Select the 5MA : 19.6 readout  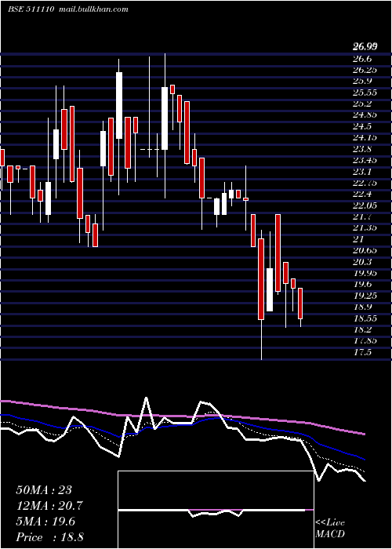(45, 522)
